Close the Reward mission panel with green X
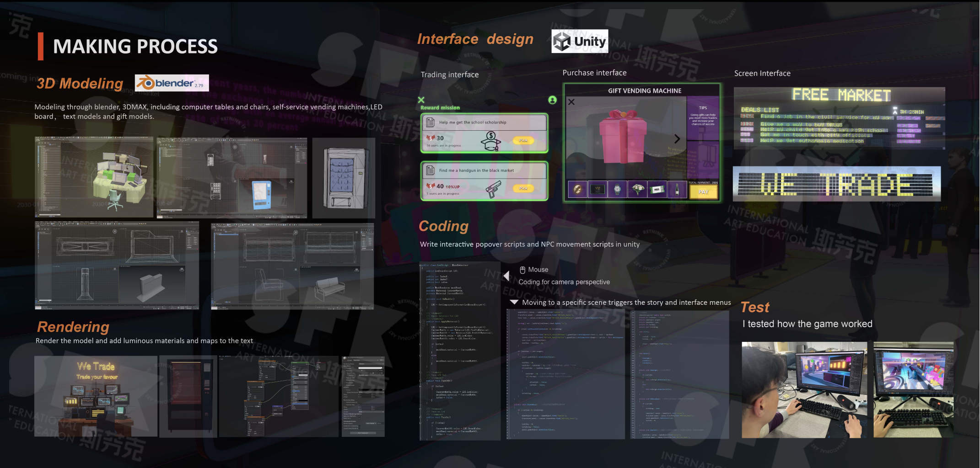The width and height of the screenshot is (980, 468). tap(421, 100)
